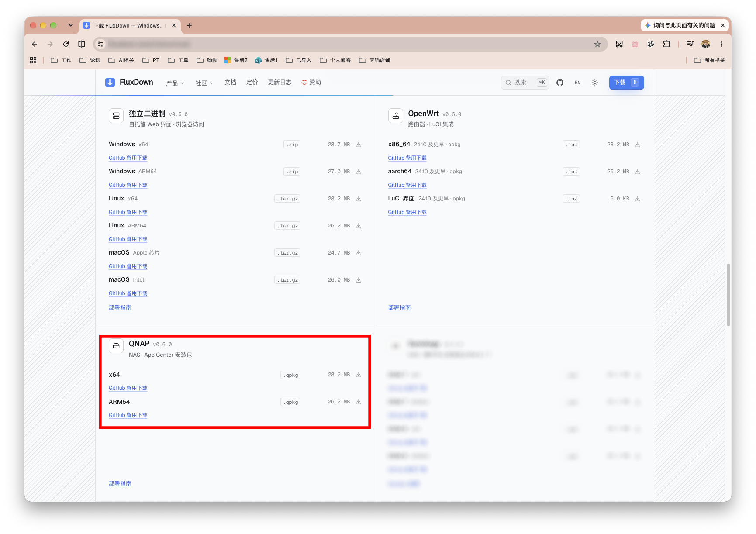
Task: Open the 工作 bookmarks folder
Action: pyautogui.click(x=61, y=60)
